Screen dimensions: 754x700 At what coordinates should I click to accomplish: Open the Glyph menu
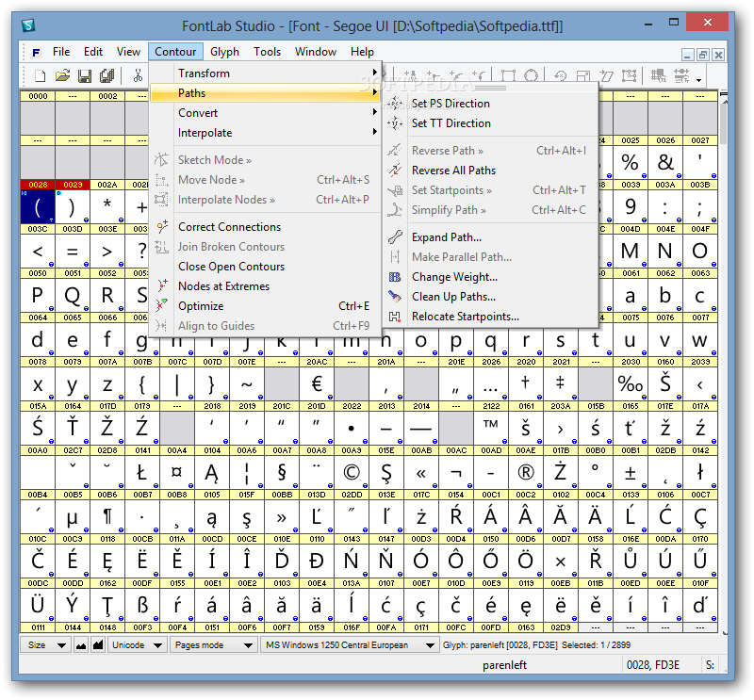[224, 52]
